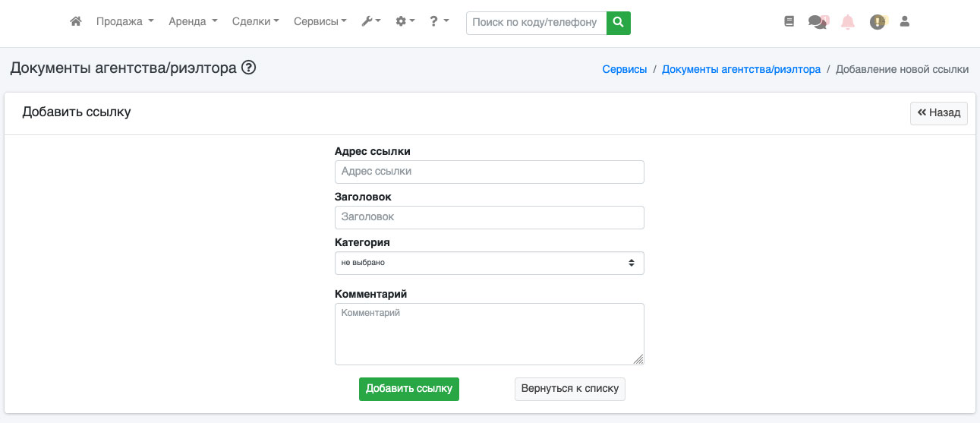Open the user profile icon
The width and height of the screenshot is (980, 423).
[904, 22]
